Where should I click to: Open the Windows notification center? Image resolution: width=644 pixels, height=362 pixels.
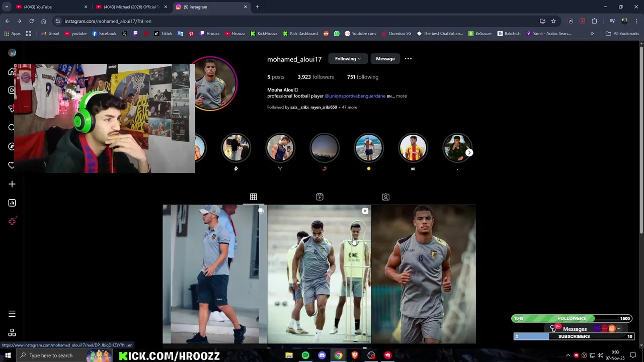tap(633, 355)
